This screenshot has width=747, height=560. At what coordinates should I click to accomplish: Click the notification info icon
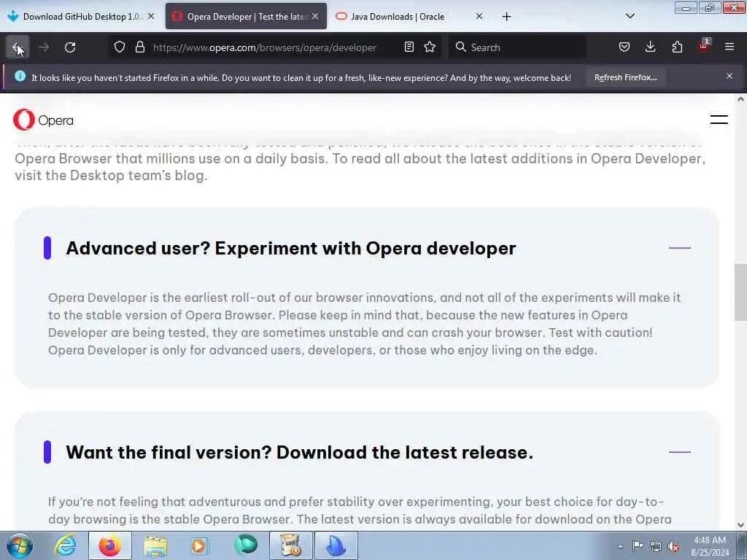(20, 76)
